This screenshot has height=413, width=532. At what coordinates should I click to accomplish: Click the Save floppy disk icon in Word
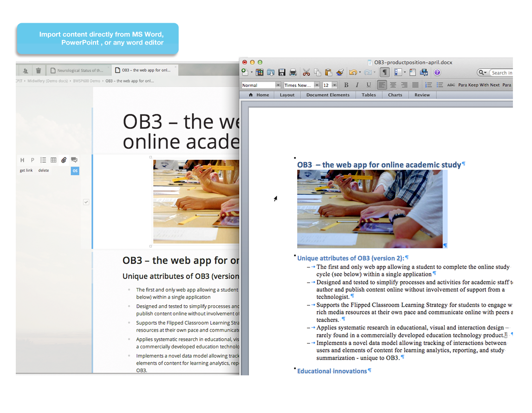pyautogui.click(x=281, y=72)
